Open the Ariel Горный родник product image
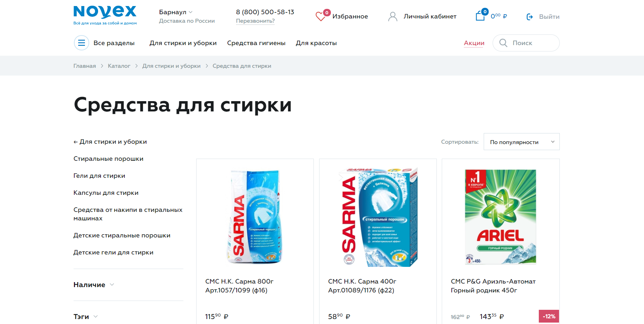Screen dimensions: 644x324 point(500,217)
